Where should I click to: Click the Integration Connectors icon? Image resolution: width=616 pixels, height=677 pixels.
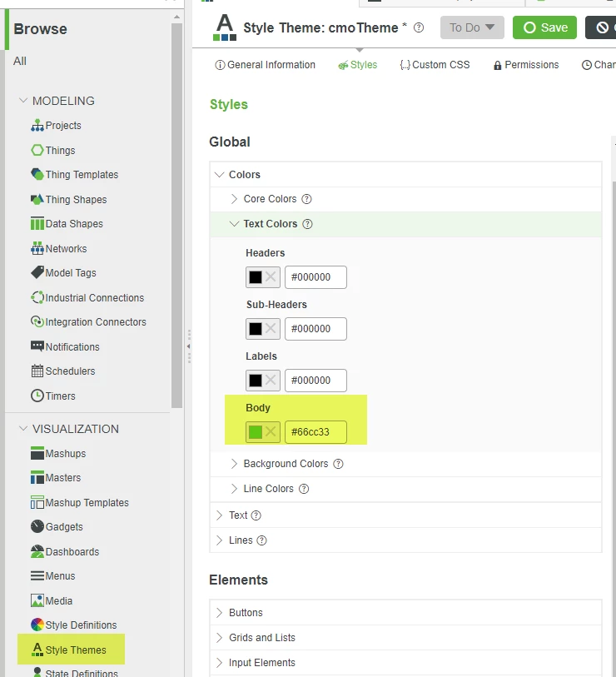37,322
